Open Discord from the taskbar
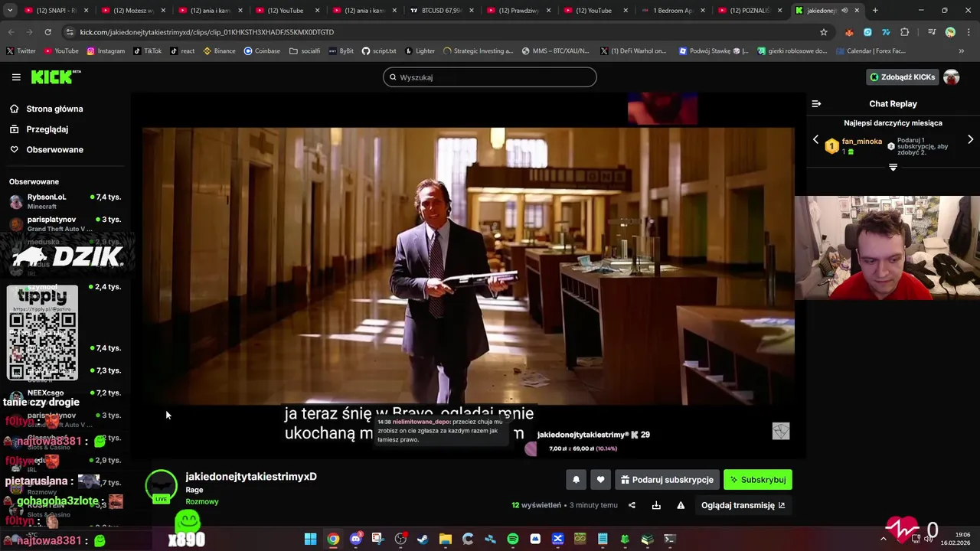 [355, 539]
